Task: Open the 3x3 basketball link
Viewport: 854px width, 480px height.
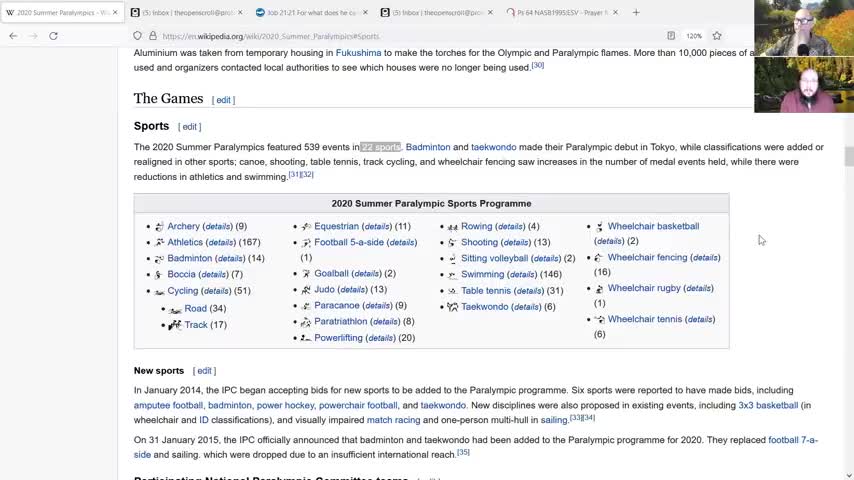Action: coord(768,405)
